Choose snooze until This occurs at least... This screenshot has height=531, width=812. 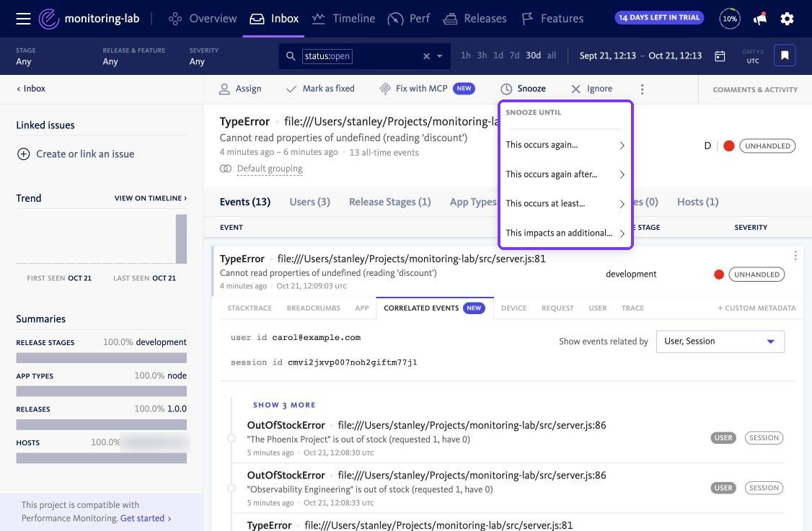coord(565,203)
